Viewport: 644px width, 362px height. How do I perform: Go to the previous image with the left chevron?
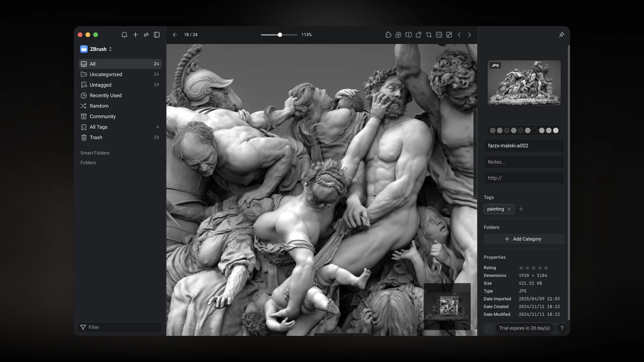[x=459, y=35]
